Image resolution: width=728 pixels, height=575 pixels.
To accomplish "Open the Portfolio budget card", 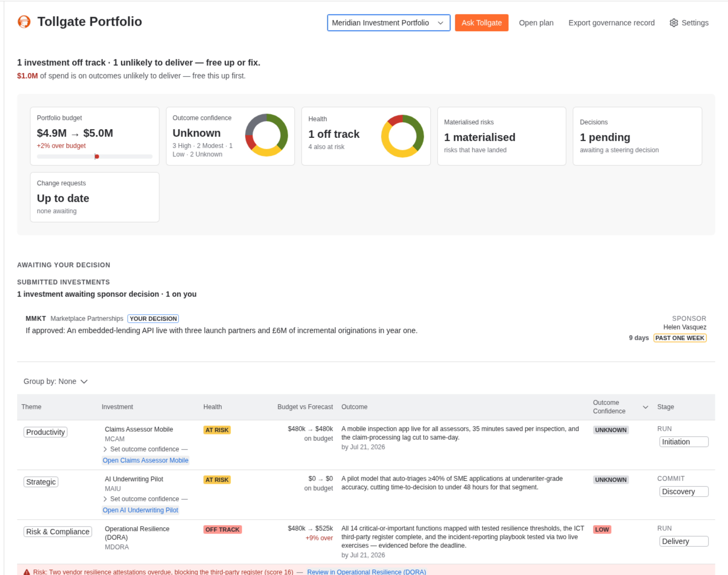I will [95, 136].
